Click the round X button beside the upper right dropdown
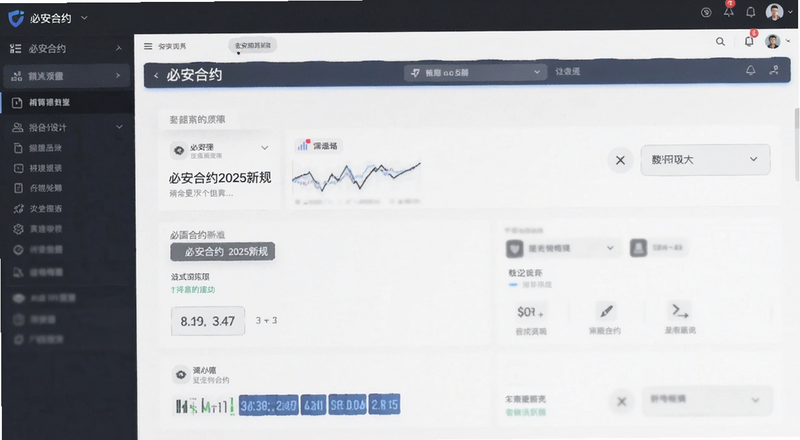This screenshot has height=440, width=800. (620, 160)
